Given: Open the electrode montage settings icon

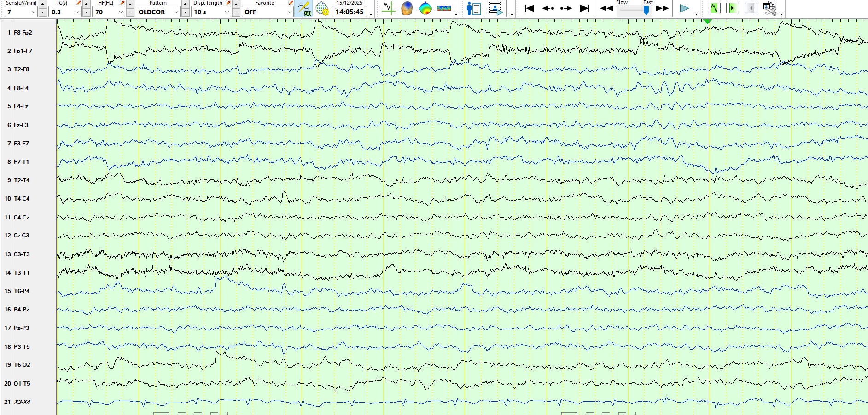Looking at the screenshot, I should pos(322,8).
